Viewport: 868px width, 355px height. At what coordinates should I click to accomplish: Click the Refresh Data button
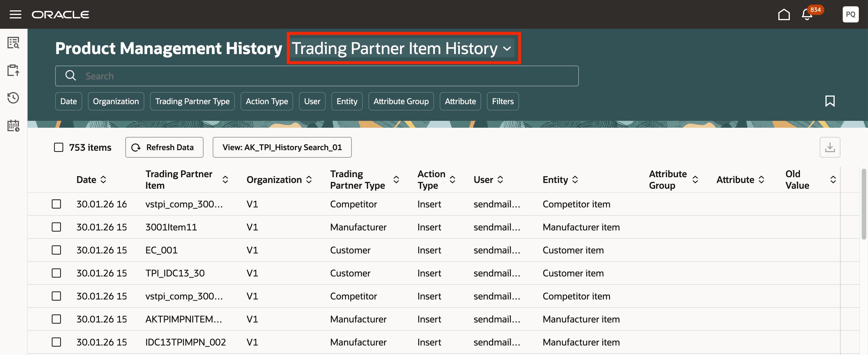point(164,147)
